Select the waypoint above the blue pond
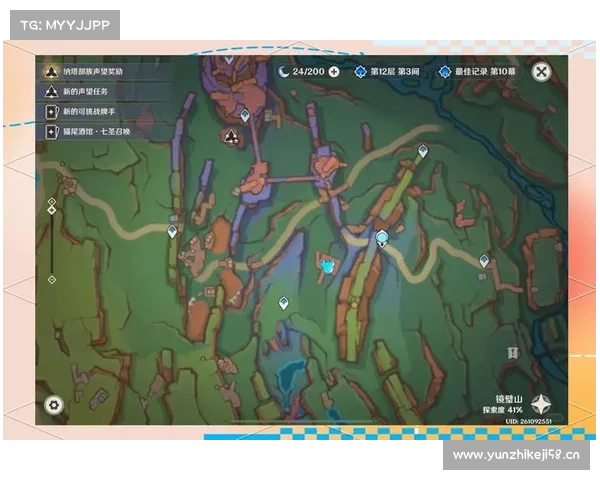The image size is (600, 480). 284,303
